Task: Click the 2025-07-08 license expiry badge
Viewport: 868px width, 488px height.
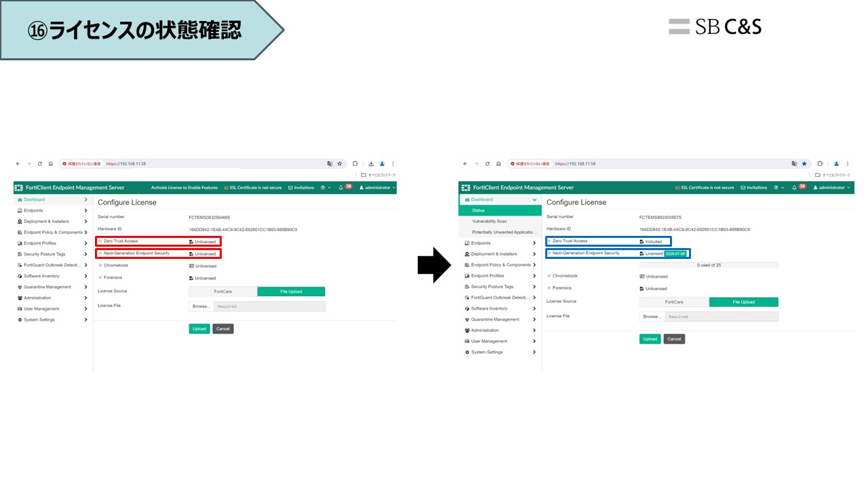Action: [675, 253]
